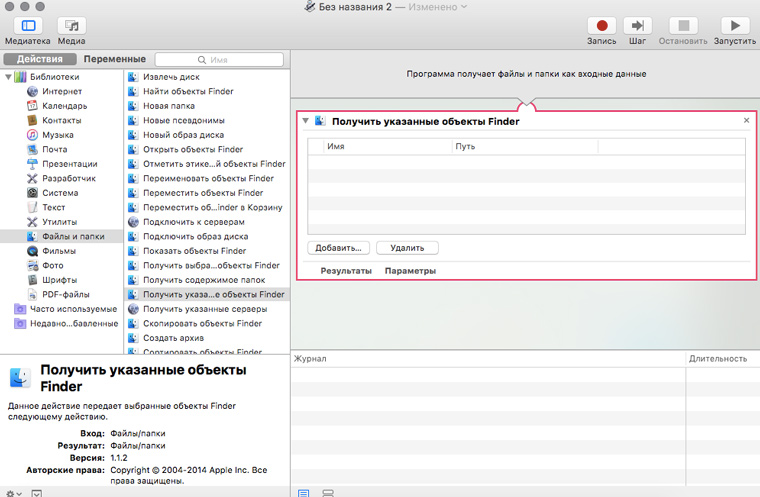The width and height of the screenshot is (760, 497).
Task: Show Результаты of the action
Action: pyautogui.click(x=346, y=271)
